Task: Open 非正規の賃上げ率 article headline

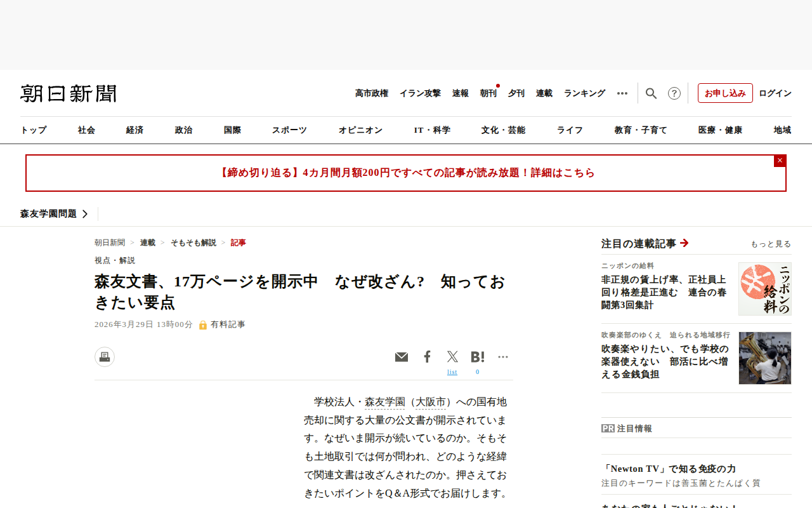Action: point(664,292)
